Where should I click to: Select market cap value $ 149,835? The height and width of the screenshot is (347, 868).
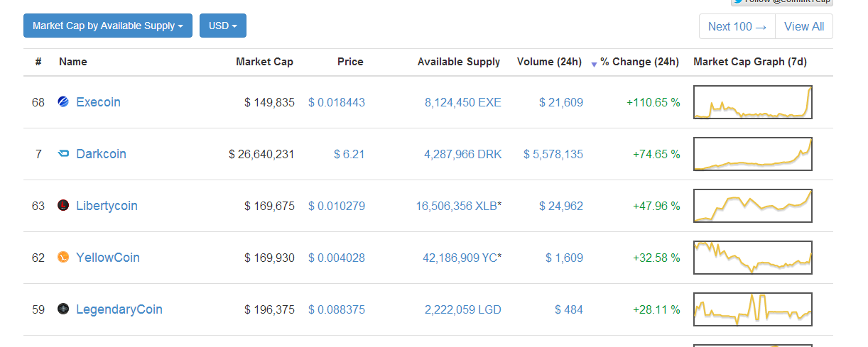click(269, 102)
